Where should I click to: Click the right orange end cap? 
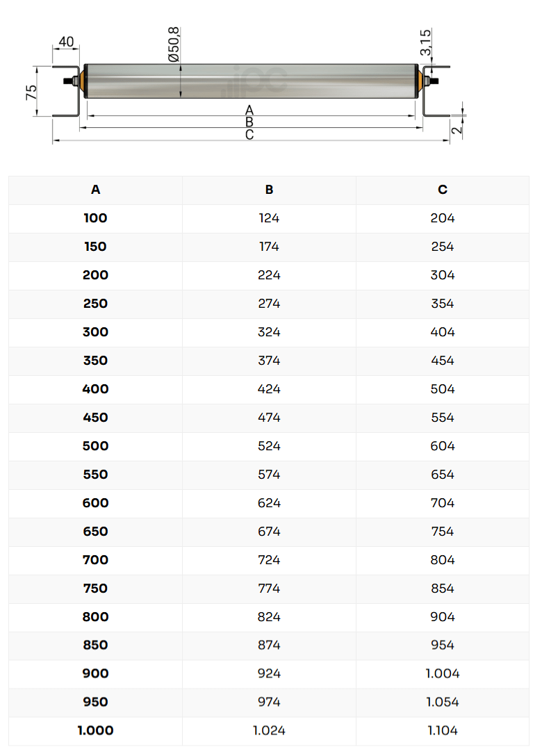421,81
